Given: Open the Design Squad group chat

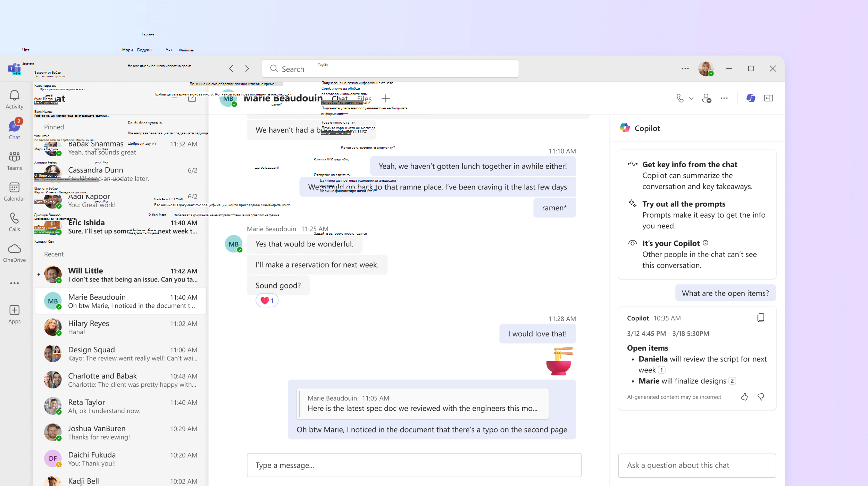Looking at the screenshot, I should [x=121, y=354].
